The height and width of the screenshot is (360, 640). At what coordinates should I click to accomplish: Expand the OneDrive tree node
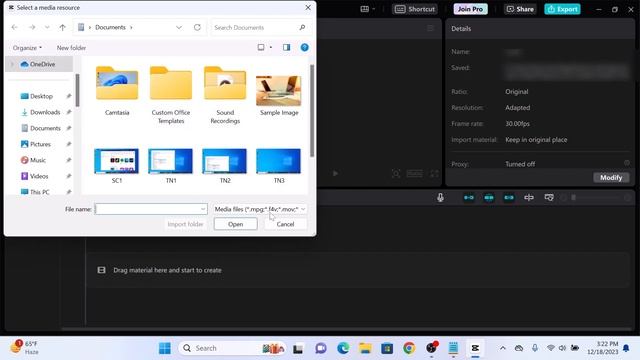(x=12, y=64)
